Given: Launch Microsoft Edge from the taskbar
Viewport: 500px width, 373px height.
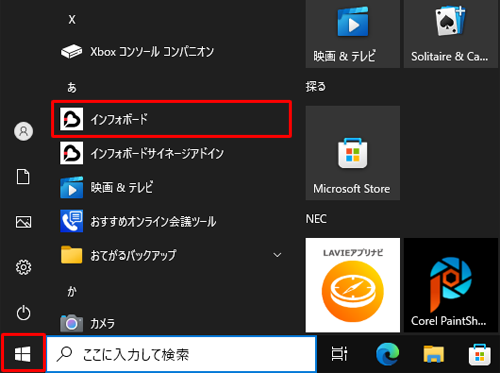Looking at the screenshot, I should pyautogui.click(x=387, y=354).
